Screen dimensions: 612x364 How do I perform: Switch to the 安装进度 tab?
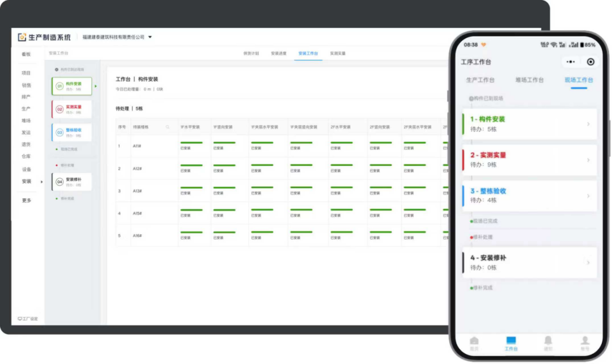click(x=279, y=53)
